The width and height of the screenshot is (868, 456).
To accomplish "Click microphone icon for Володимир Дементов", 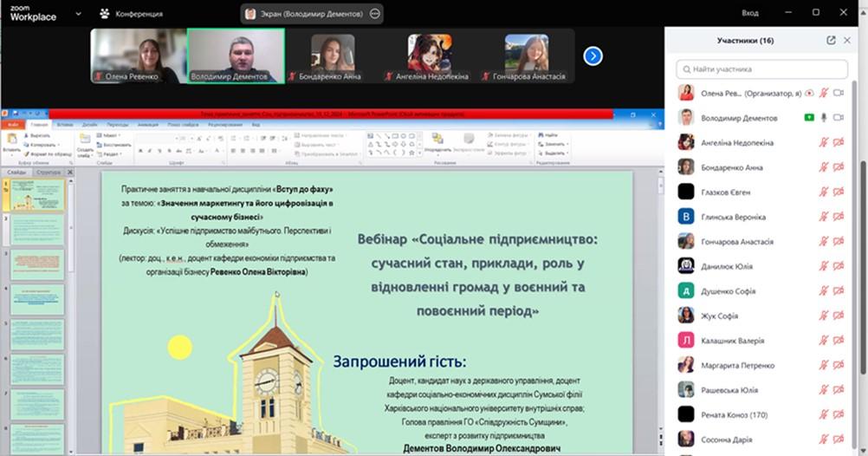I will coord(824,118).
